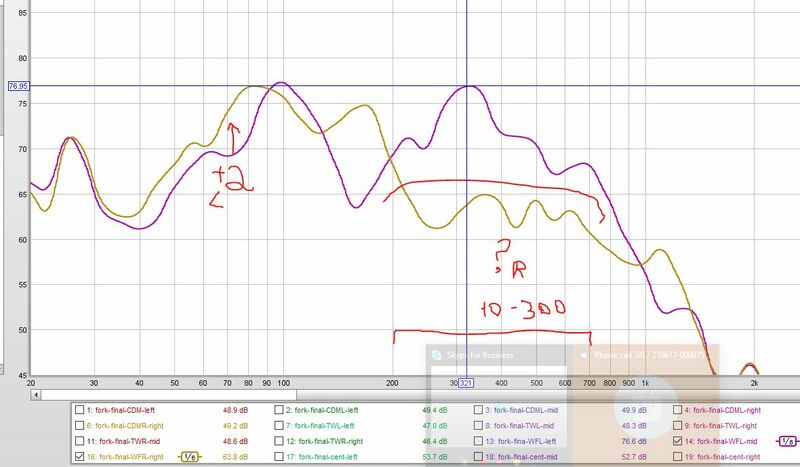
Task: Click the 321 frequency cursor label
Action: tap(466, 383)
